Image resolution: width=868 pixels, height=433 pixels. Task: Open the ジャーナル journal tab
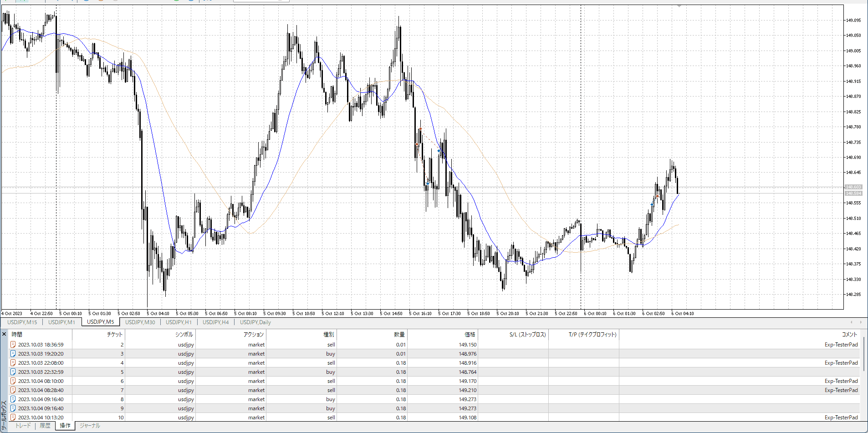[90, 426]
